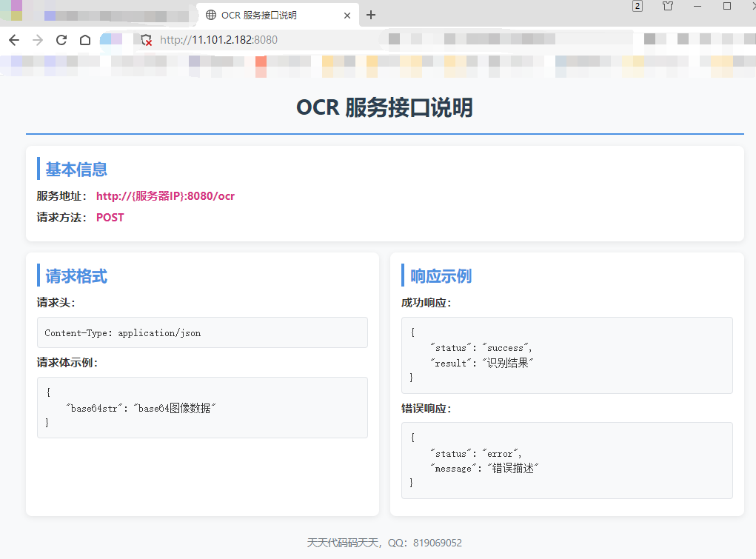
Task: Open the browser home page icon
Action: (x=84, y=39)
